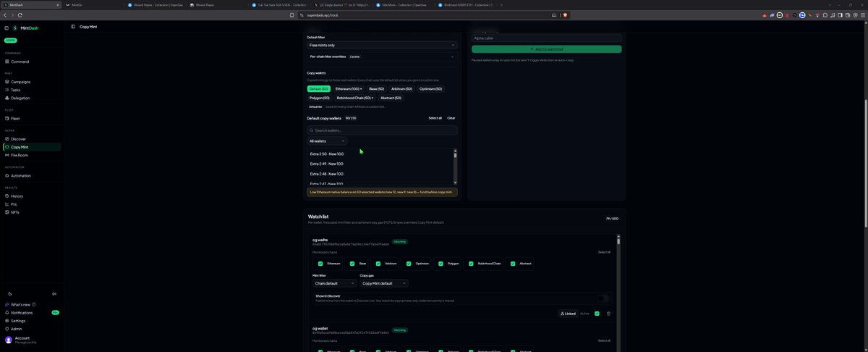Reload the page in browser
The image size is (868, 352).
(20, 14)
